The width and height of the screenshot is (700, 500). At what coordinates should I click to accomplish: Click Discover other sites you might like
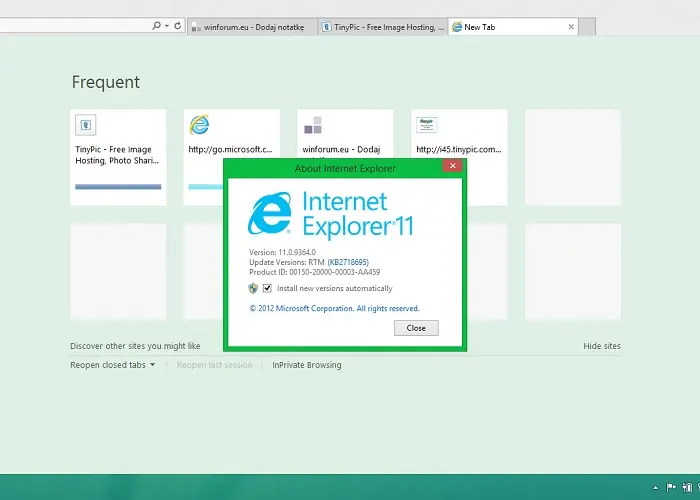pyautogui.click(x=135, y=346)
